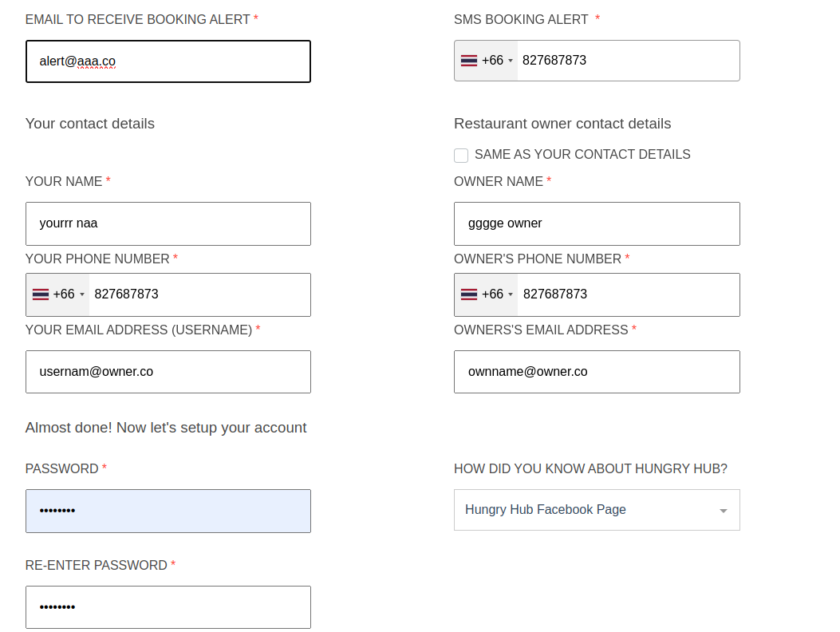
Task: Click the Password field
Action: point(168,511)
